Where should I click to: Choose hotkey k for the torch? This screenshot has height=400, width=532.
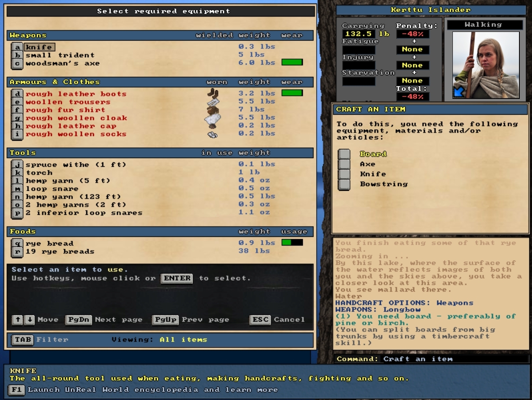click(x=17, y=173)
